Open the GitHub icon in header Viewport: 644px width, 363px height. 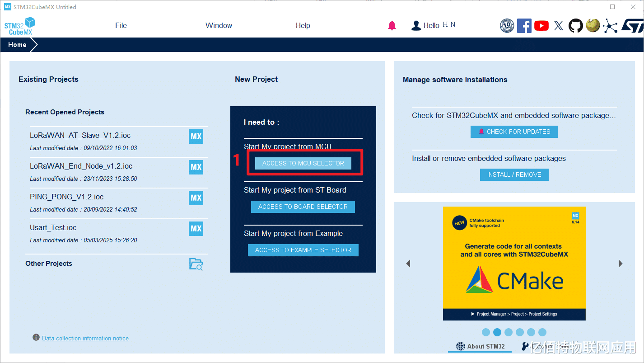(x=575, y=26)
